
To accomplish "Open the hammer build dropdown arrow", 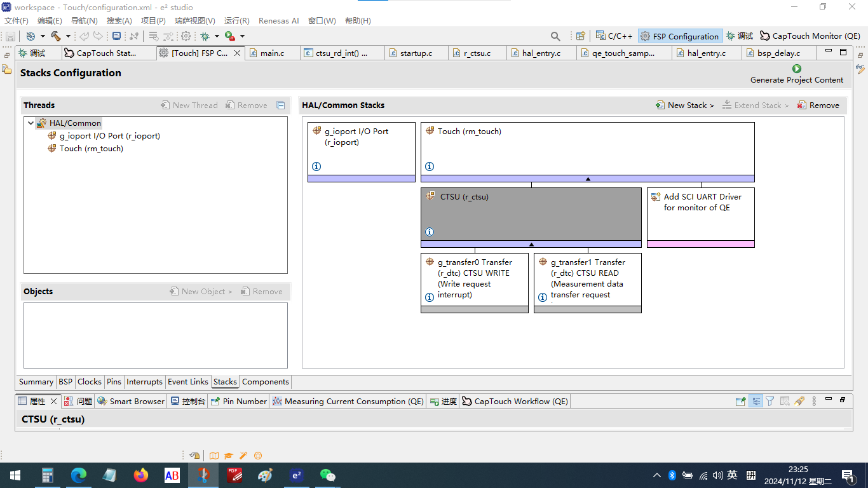I will (68, 36).
